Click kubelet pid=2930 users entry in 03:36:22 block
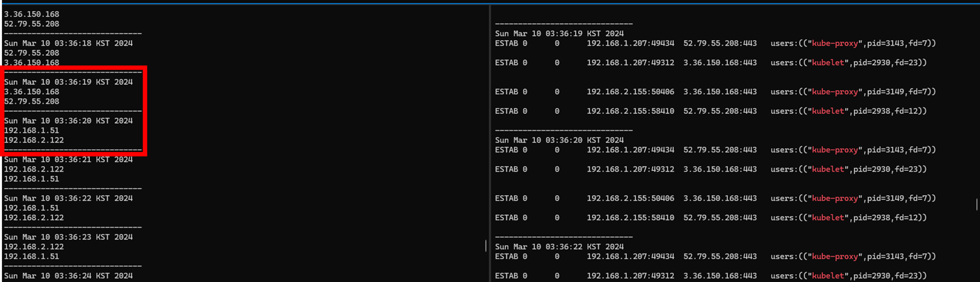 849,276
